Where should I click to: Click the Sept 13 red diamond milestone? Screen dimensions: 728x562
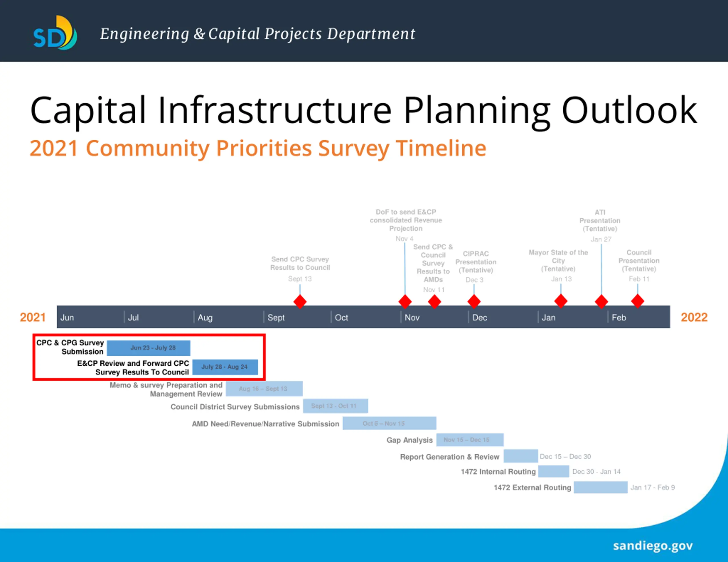tap(300, 301)
